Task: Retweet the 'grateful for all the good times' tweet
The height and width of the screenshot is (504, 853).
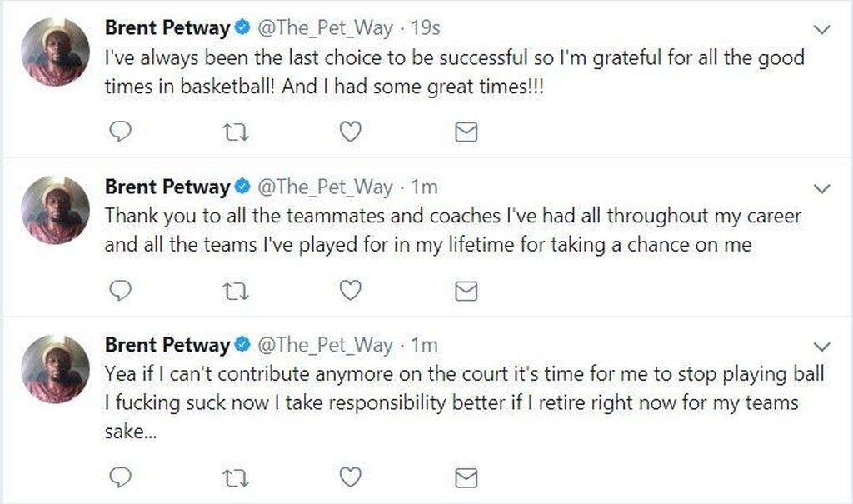Action: pyautogui.click(x=237, y=132)
